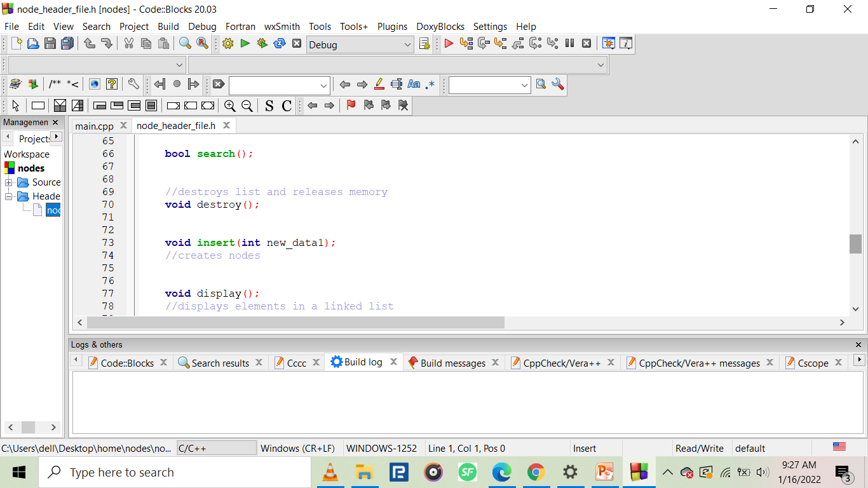Clear all bookmarks using the flag icon
868x488 pixels.
point(403,105)
